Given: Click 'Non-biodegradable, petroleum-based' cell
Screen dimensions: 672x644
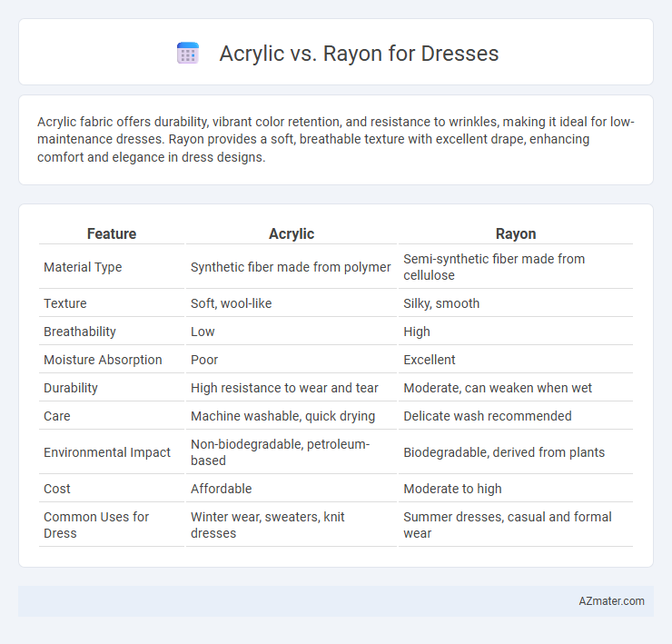Looking at the screenshot, I should click(x=280, y=452).
